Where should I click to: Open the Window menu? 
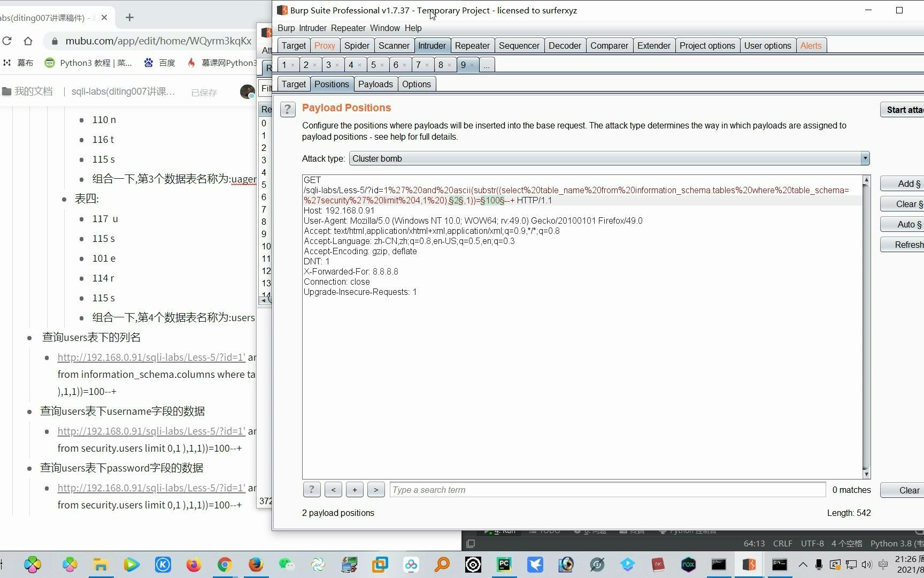[384, 28]
